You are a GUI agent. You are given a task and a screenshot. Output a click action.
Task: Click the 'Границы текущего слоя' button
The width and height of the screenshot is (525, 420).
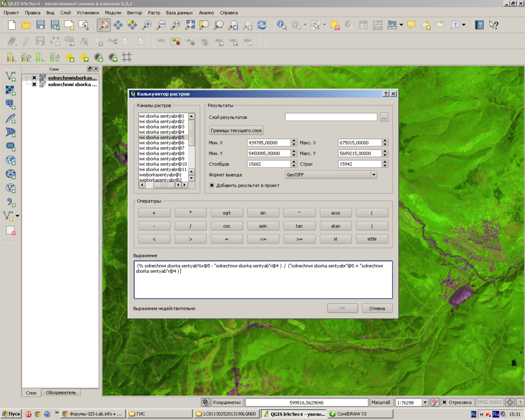(236, 130)
